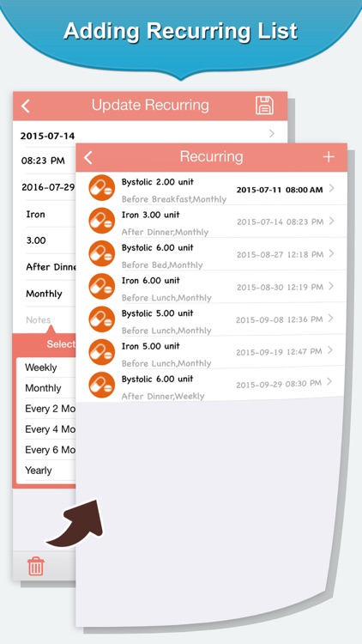
Task: Select 'Iron 5.00 unit' entry text
Action: pos(151,346)
